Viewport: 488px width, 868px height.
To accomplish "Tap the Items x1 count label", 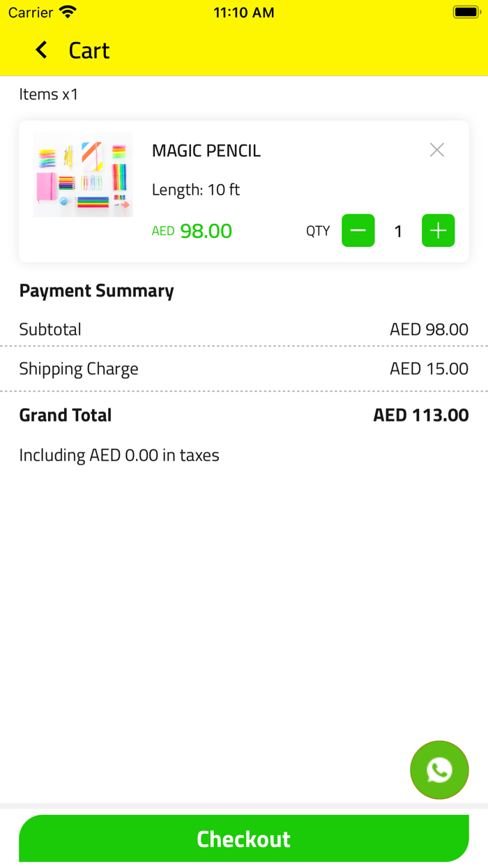I will point(49,94).
